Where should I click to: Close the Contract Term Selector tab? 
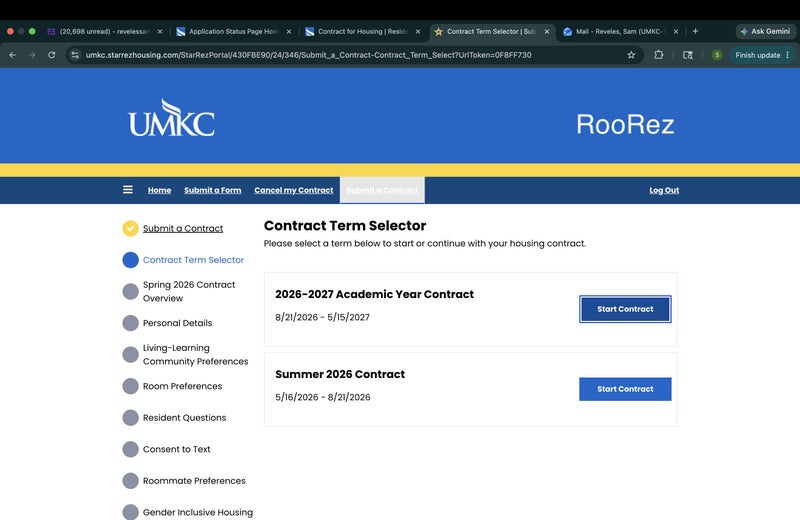pyautogui.click(x=547, y=32)
